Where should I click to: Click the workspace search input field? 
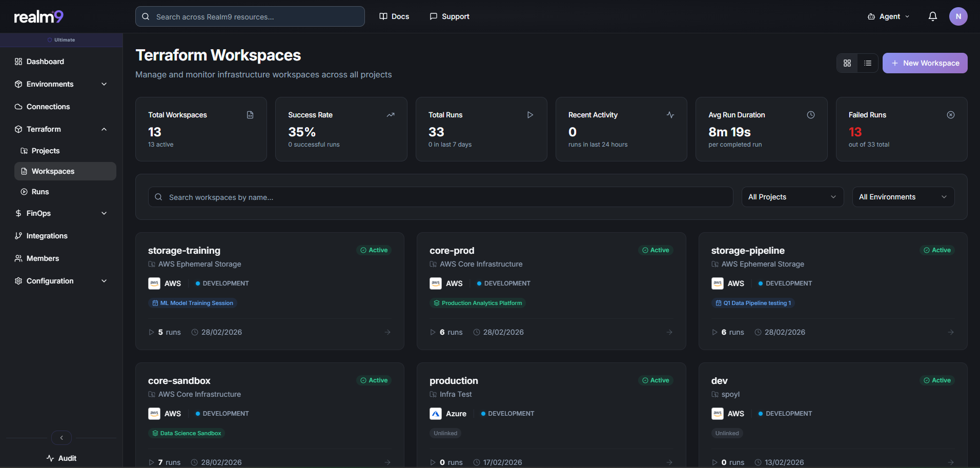click(x=441, y=197)
